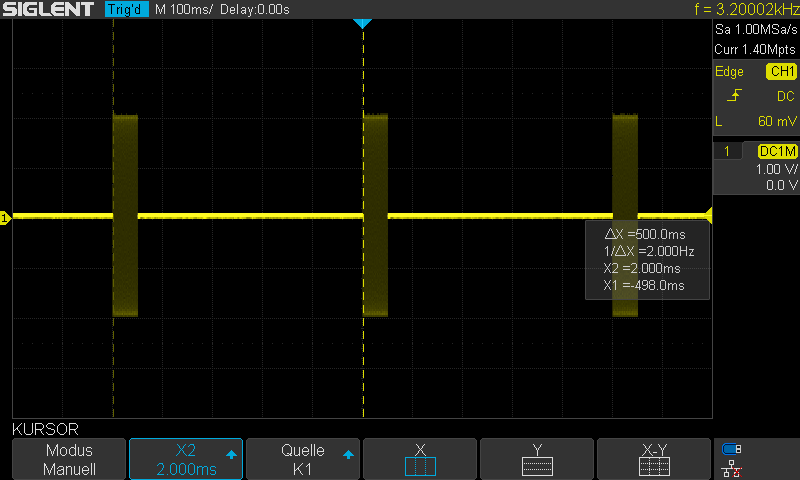The width and height of the screenshot is (800, 480).
Task: Click the ΔX =500.0ms cursor readout
Action: click(x=645, y=234)
